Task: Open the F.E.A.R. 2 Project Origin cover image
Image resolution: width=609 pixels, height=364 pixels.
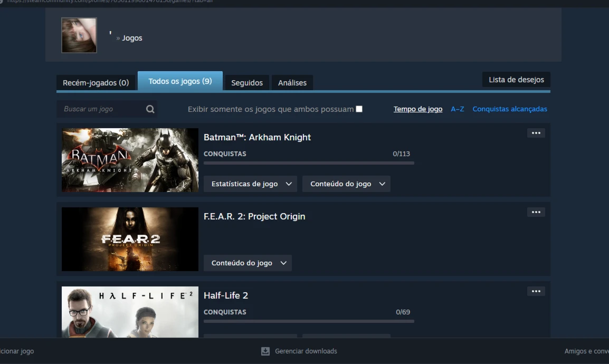Action: 130,240
